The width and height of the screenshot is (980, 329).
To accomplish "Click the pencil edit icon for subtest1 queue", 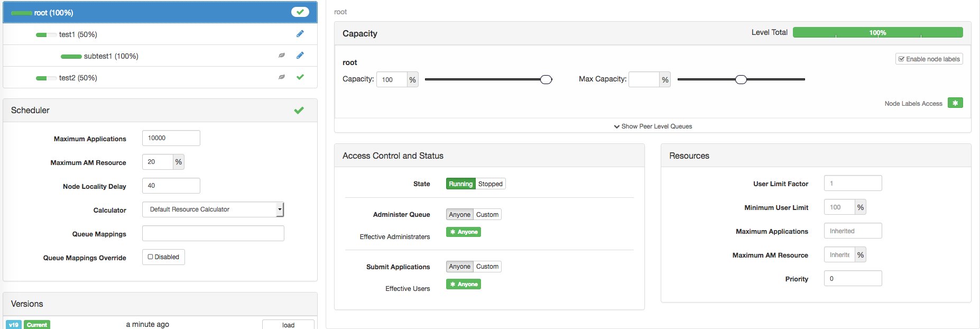I will pos(300,56).
